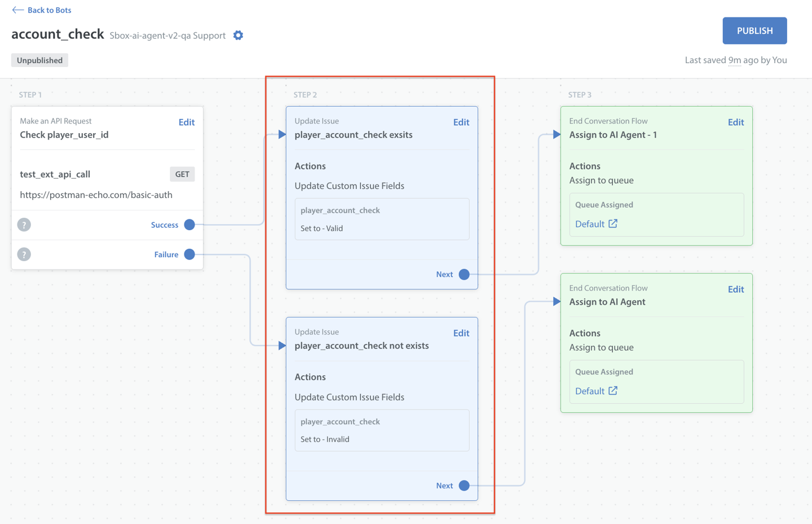Click help icon beside Success output
The image size is (812, 524).
click(24, 225)
